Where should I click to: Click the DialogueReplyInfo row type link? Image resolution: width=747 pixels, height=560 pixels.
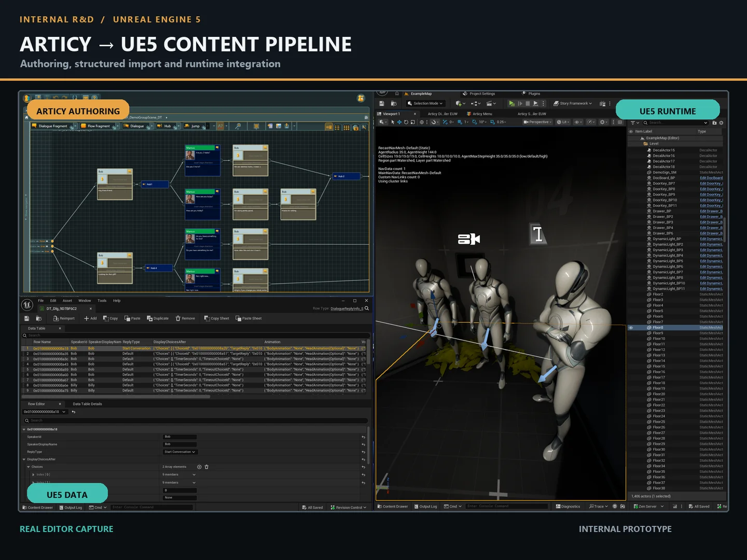pyautogui.click(x=347, y=309)
